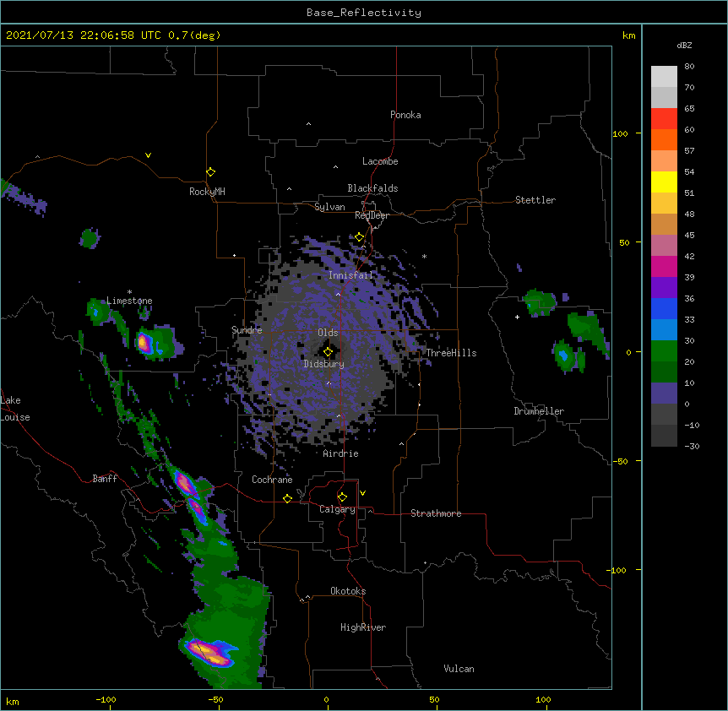The width and height of the screenshot is (728, 711).
Task: Click the Ponoka city label
Action: pyautogui.click(x=405, y=115)
